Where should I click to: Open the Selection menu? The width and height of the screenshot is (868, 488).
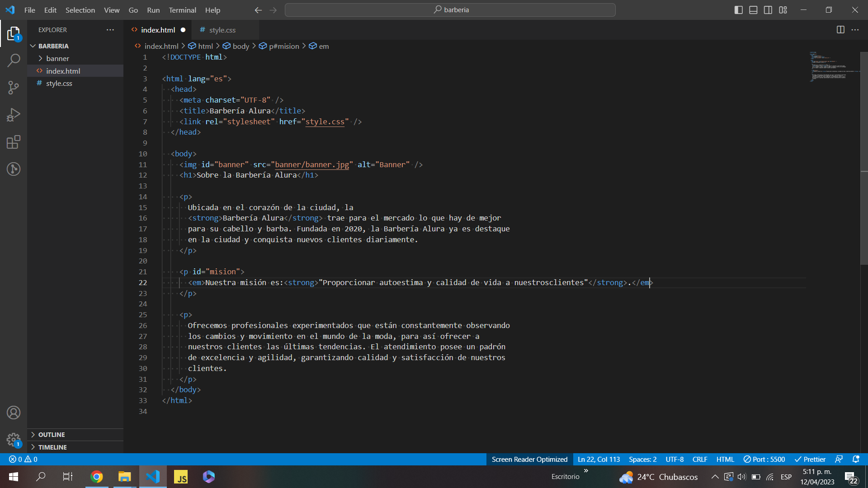point(80,10)
